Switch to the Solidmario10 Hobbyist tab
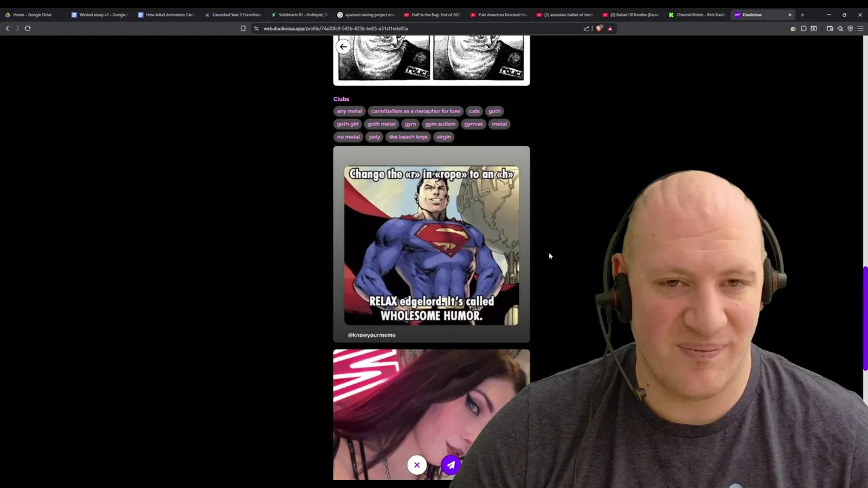 point(299,15)
